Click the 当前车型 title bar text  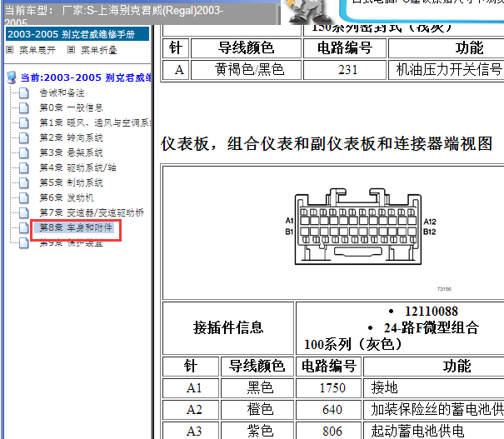tap(114, 16)
